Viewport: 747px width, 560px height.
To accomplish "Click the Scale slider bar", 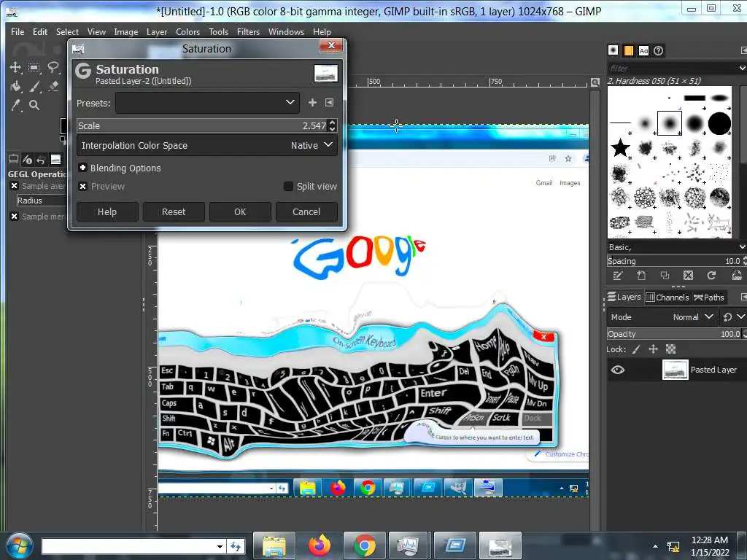I will [x=202, y=125].
